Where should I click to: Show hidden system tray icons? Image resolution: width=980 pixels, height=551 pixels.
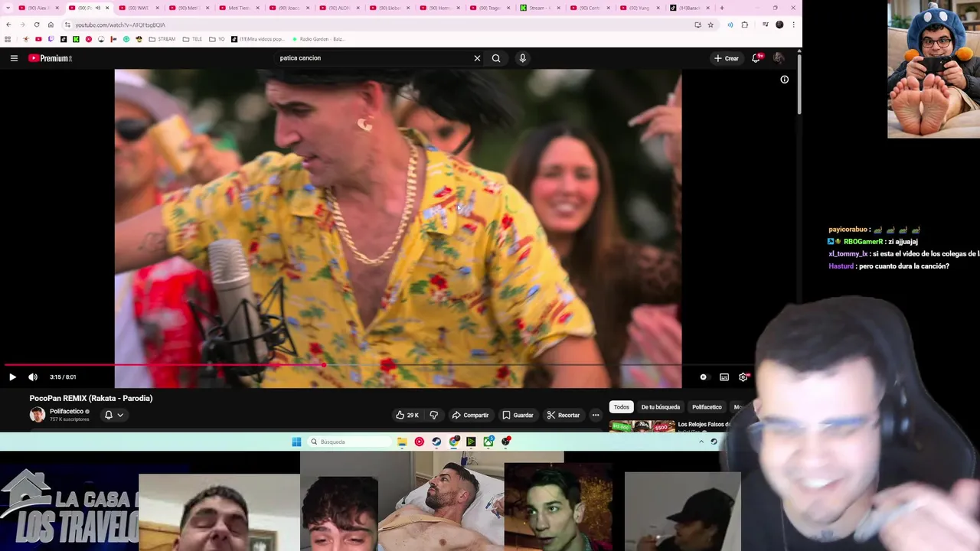click(x=701, y=442)
